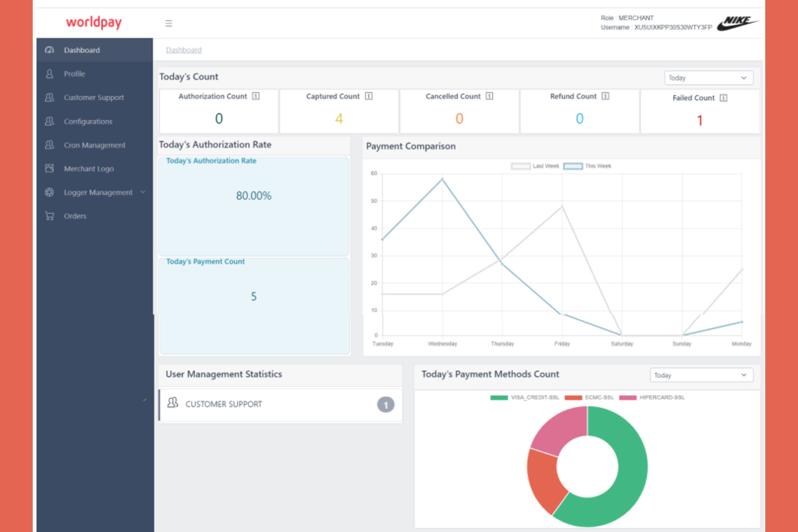Viewport: 798px width, 532px height.
Task: Click the Logger Management globe icon
Action: [x=49, y=192]
